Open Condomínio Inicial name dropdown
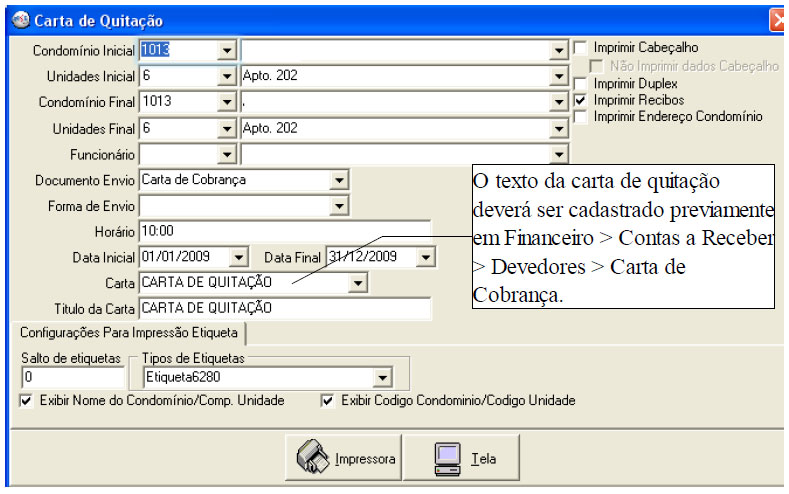Screen dimensions: 789x494 point(559,50)
